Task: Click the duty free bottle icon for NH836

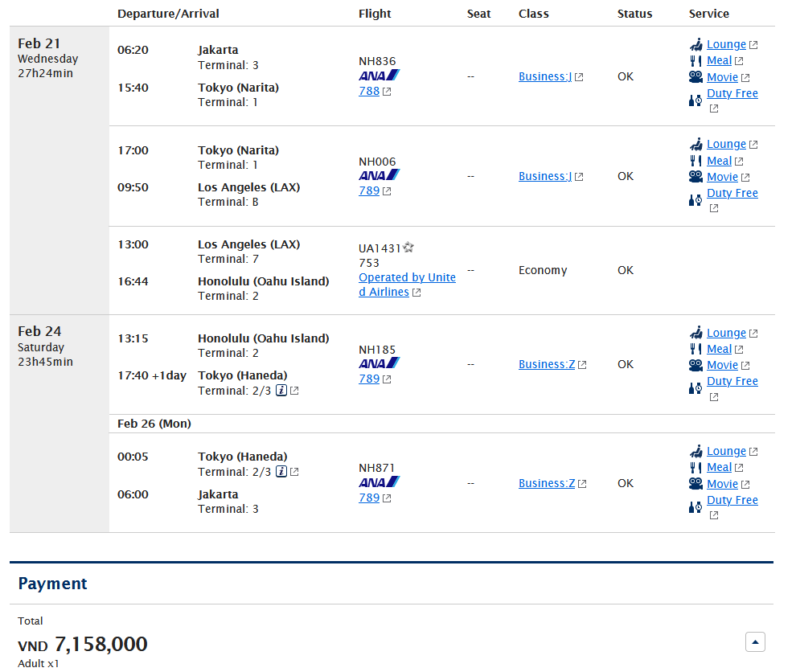Action: tap(695, 100)
